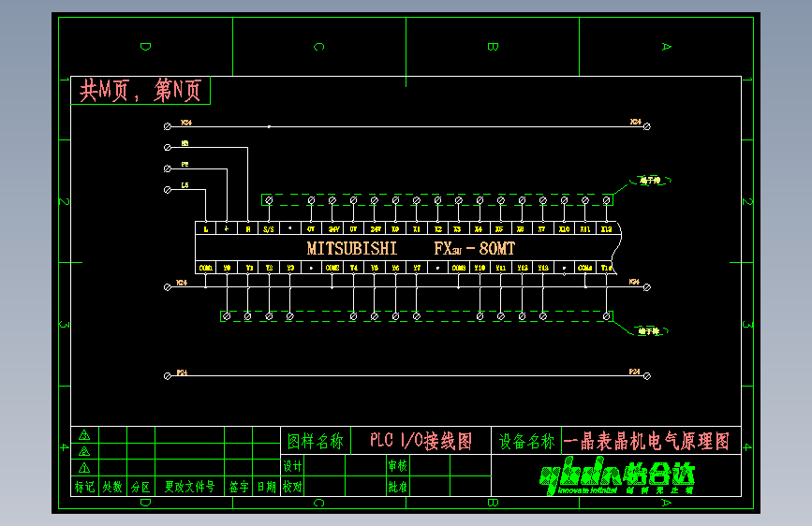812x526 pixels.
Task: Click the X10 input terminal cell
Action: 564,228
